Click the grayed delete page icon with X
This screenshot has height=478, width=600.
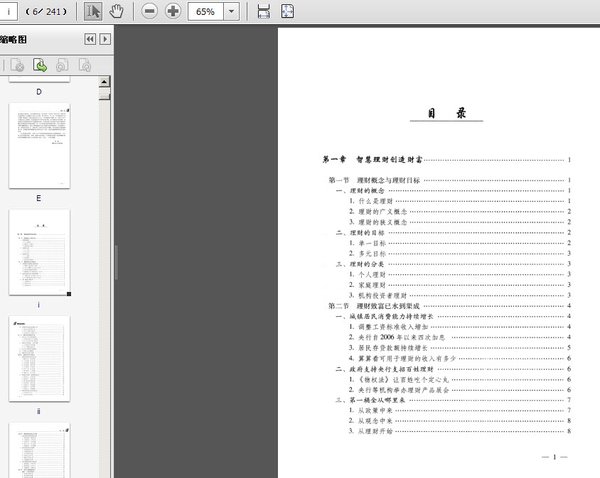(x=17, y=65)
